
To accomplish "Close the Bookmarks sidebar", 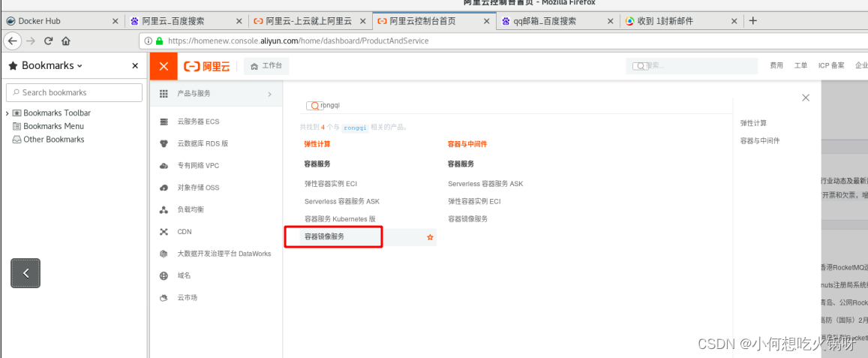I will coord(135,65).
